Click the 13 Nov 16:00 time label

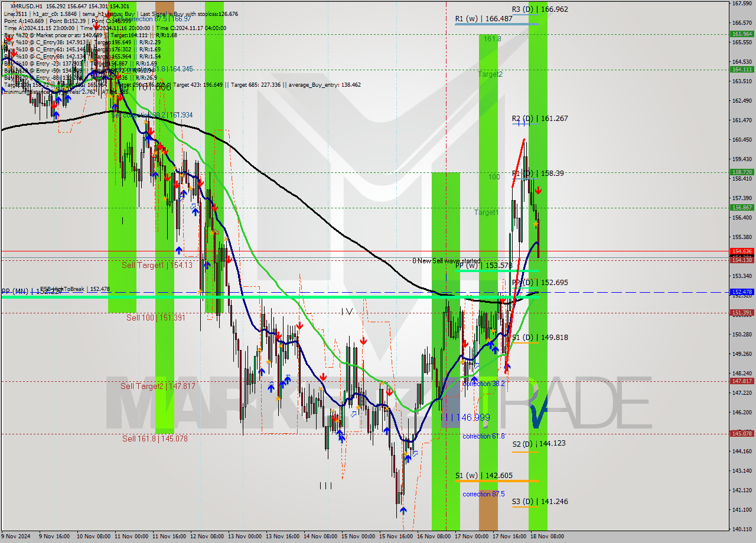pyautogui.click(x=283, y=537)
